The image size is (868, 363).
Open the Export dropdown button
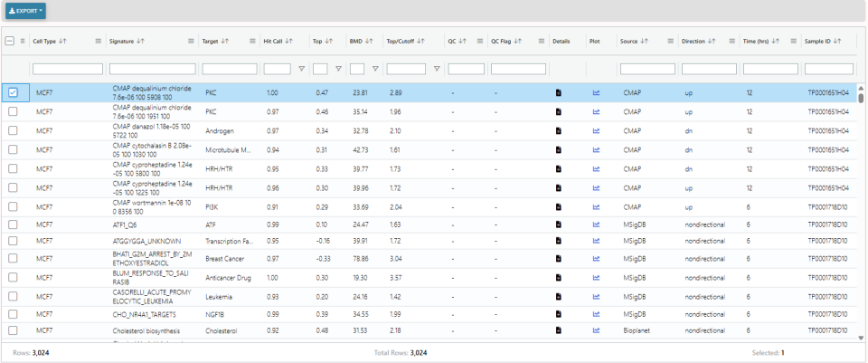click(x=25, y=11)
